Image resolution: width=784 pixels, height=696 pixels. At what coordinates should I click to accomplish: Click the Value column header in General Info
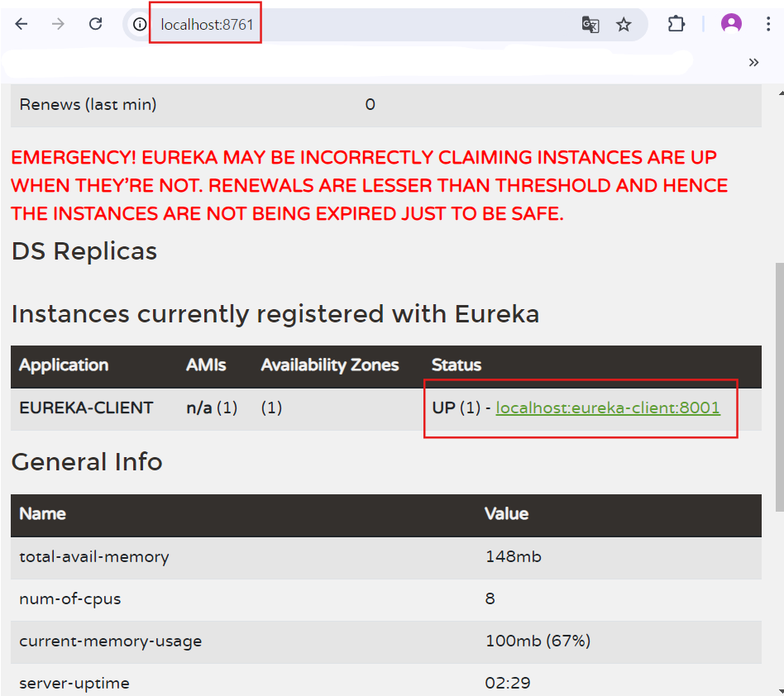(506, 513)
